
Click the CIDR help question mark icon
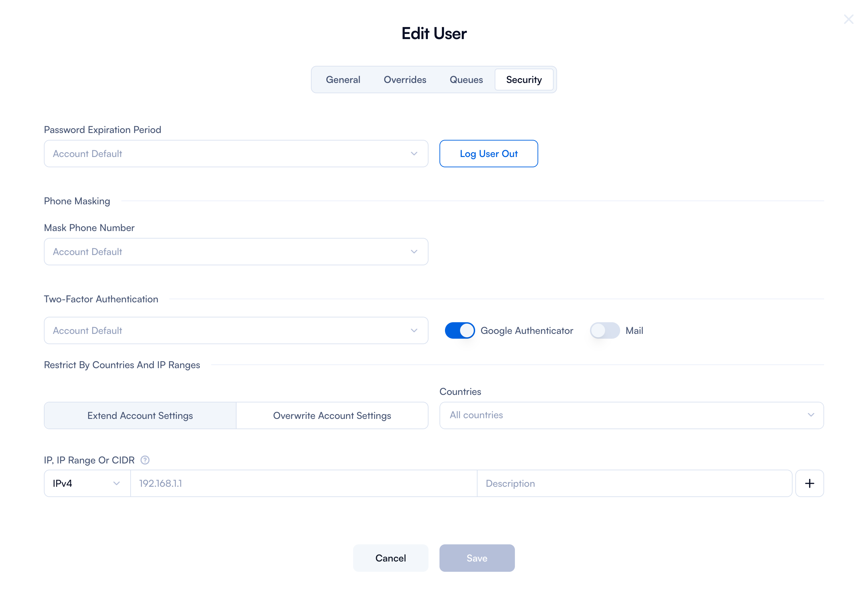145,460
